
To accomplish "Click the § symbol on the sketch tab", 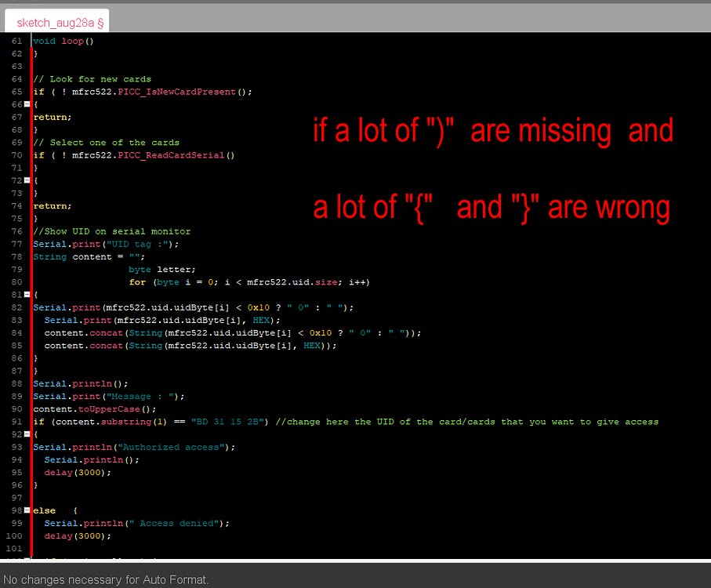I will [x=100, y=23].
